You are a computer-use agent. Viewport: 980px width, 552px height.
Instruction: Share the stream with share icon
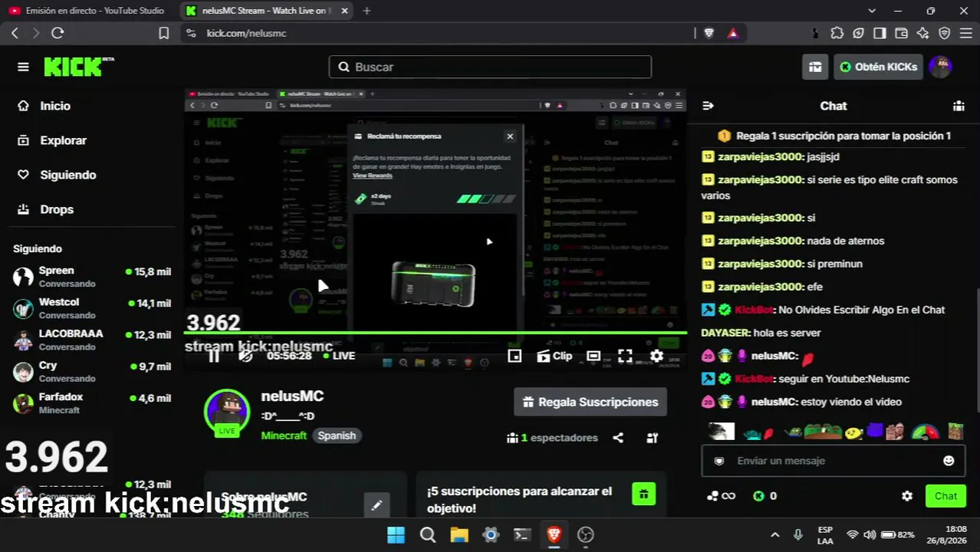coord(618,438)
